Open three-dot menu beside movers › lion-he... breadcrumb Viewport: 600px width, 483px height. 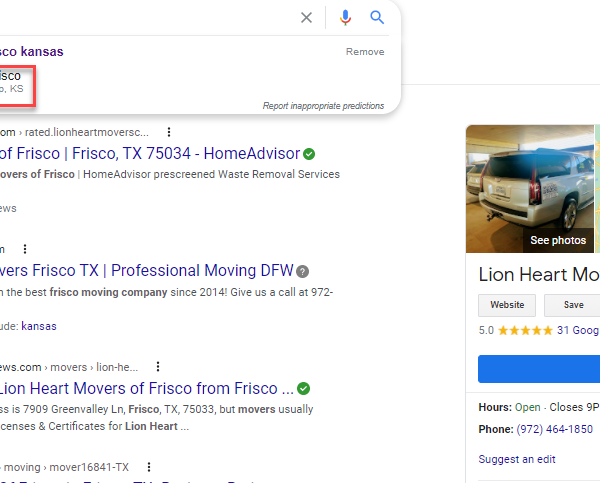coord(157,367)
